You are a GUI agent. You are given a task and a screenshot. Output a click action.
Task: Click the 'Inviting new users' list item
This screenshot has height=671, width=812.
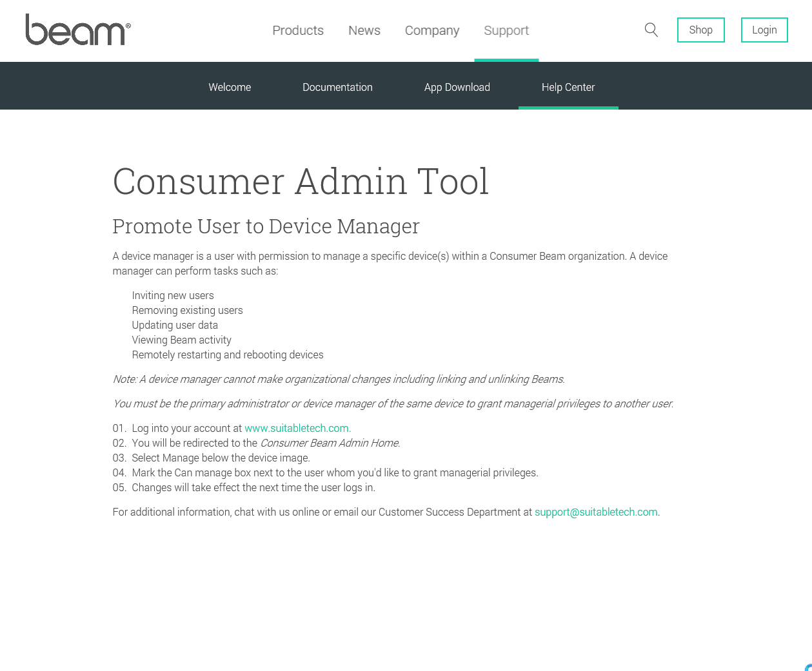point(173,295)
